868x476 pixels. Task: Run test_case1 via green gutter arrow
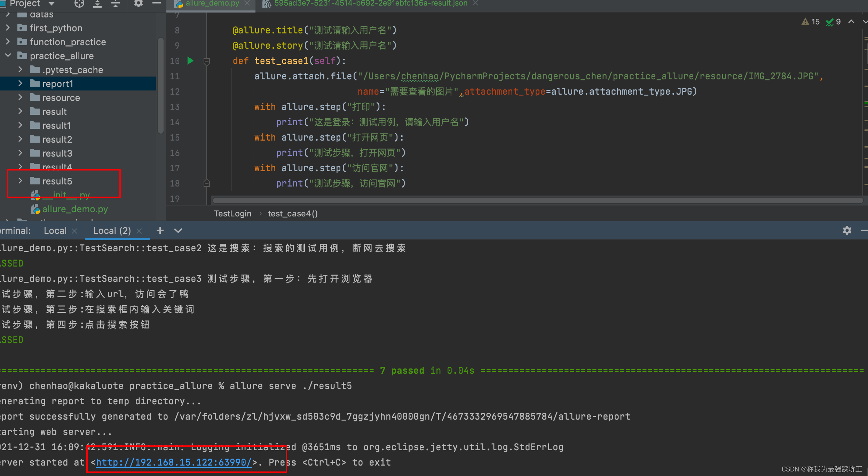pyautogui.click(x=190, y=61)
